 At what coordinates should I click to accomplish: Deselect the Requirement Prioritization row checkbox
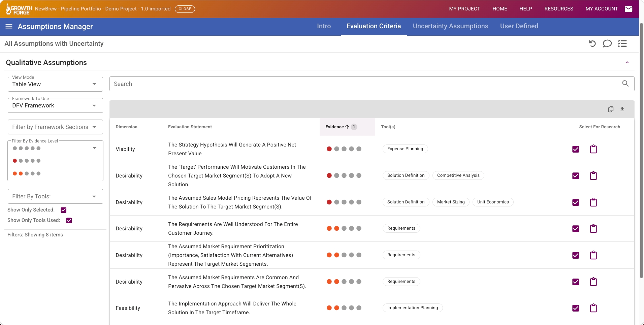[576, 255]
